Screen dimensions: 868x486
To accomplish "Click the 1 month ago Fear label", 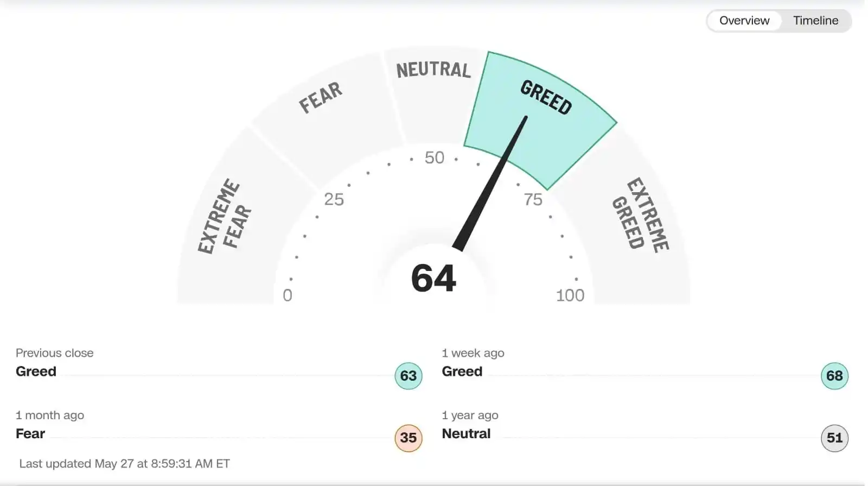I will pos(30,434).
